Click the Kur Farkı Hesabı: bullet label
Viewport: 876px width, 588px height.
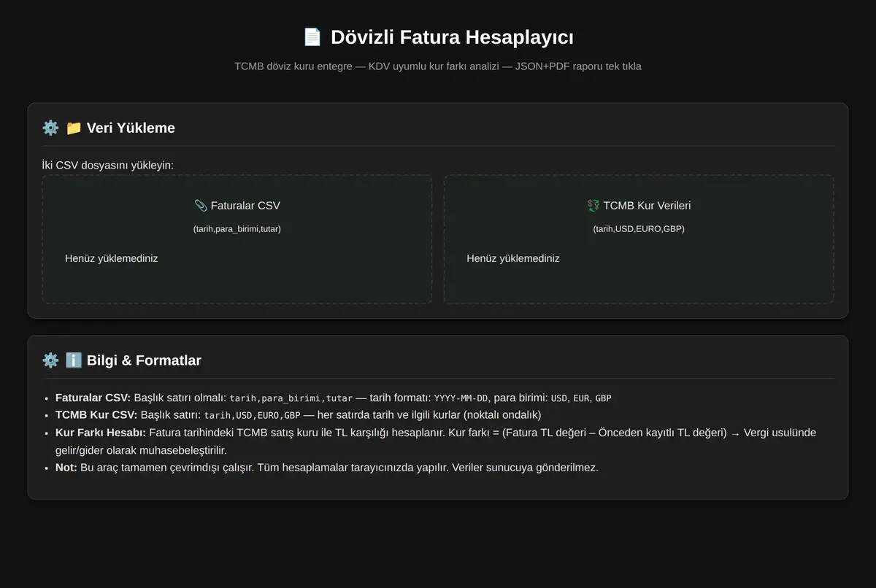[x=101, y=433]
